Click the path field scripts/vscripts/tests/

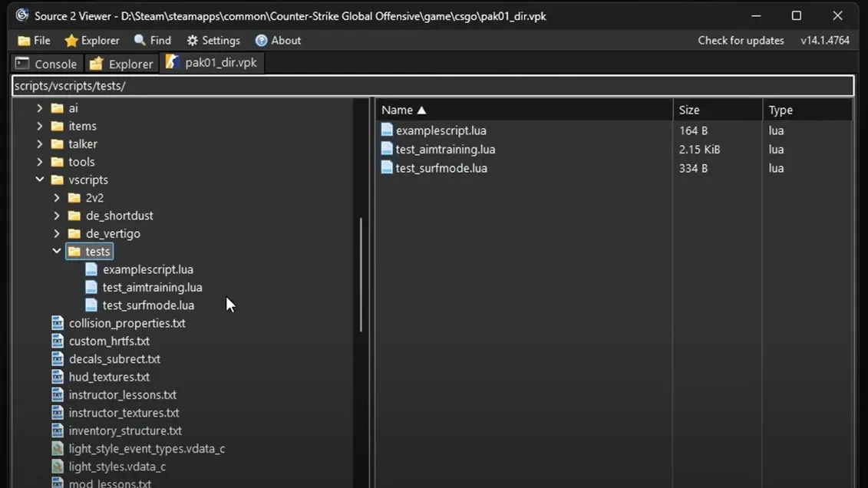click(x=433, y=86)
